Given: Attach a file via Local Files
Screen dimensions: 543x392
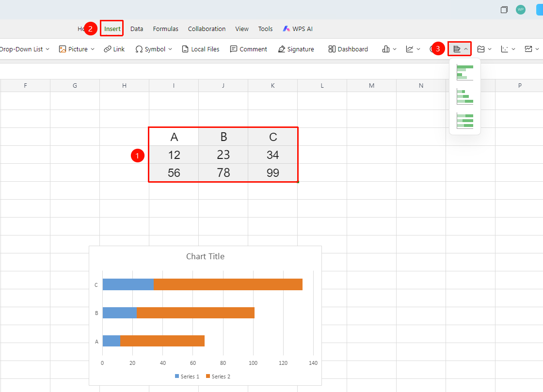Looking at the screenshot, I should pyautogui.click(x=201, y=49).
